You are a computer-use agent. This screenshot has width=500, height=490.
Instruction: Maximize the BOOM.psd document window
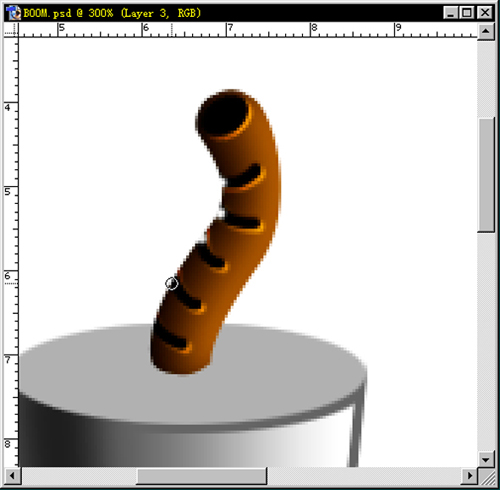pos(467,13)
